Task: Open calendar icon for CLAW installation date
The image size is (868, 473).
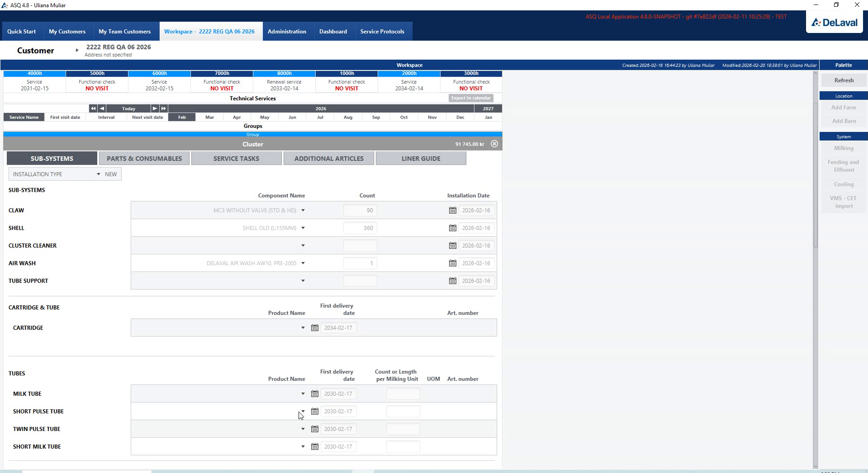Action: click(x=453, y=210)
